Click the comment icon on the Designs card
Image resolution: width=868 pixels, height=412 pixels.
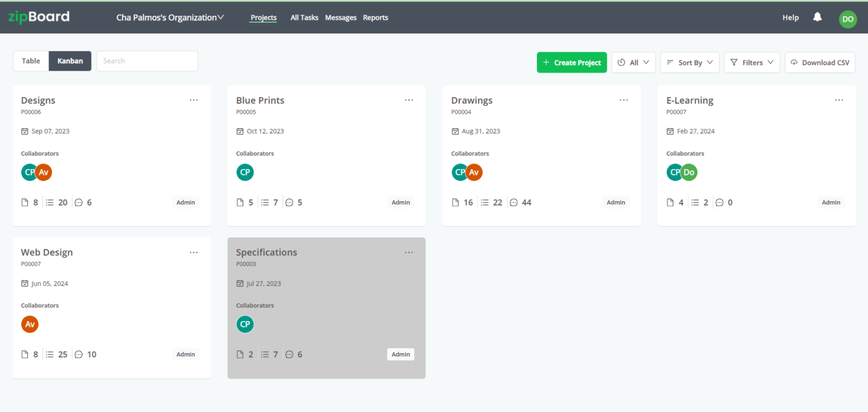[x=79, y=202]
